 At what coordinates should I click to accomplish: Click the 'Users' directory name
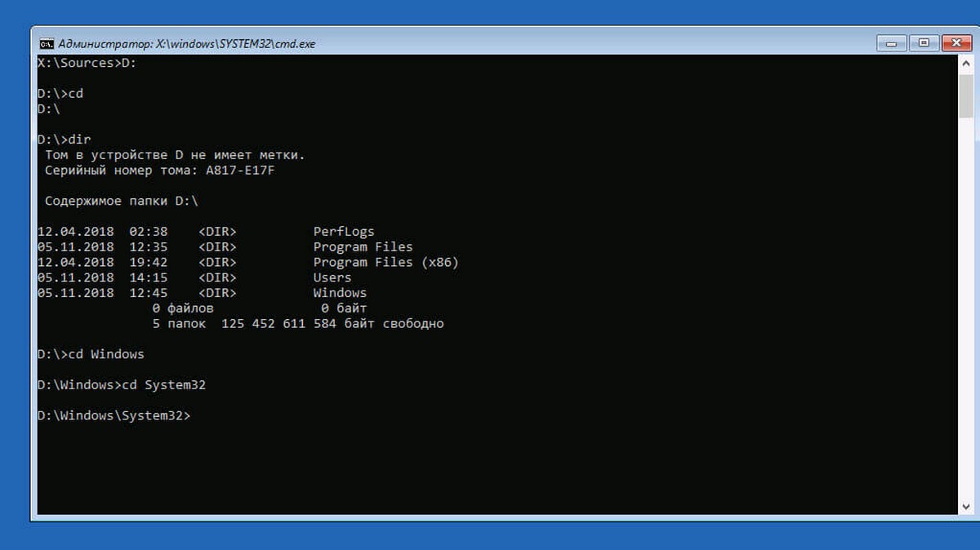click(332, 277)
